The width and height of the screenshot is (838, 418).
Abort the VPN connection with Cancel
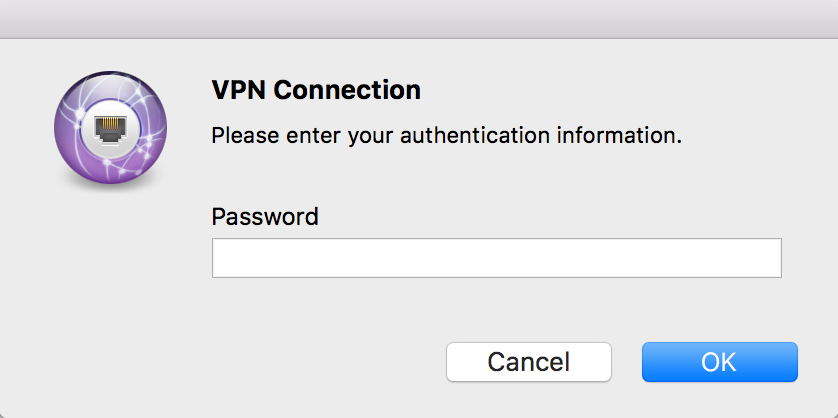[528, 361]
